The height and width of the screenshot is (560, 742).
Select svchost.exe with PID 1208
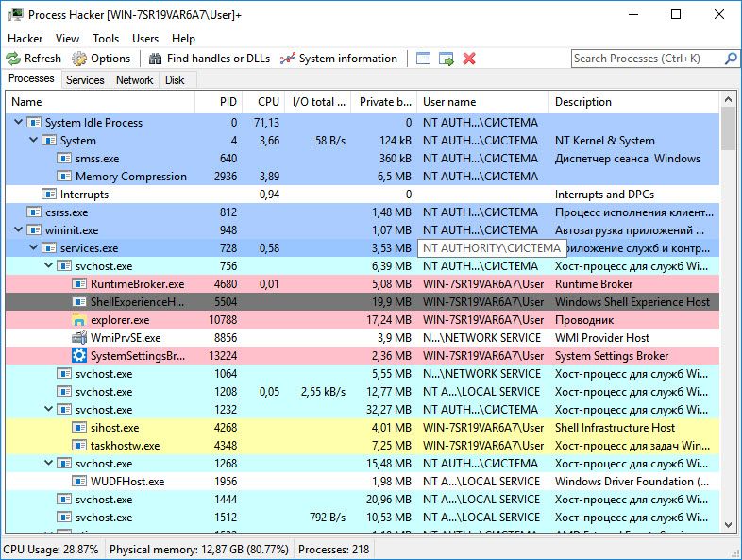[363, 392]
